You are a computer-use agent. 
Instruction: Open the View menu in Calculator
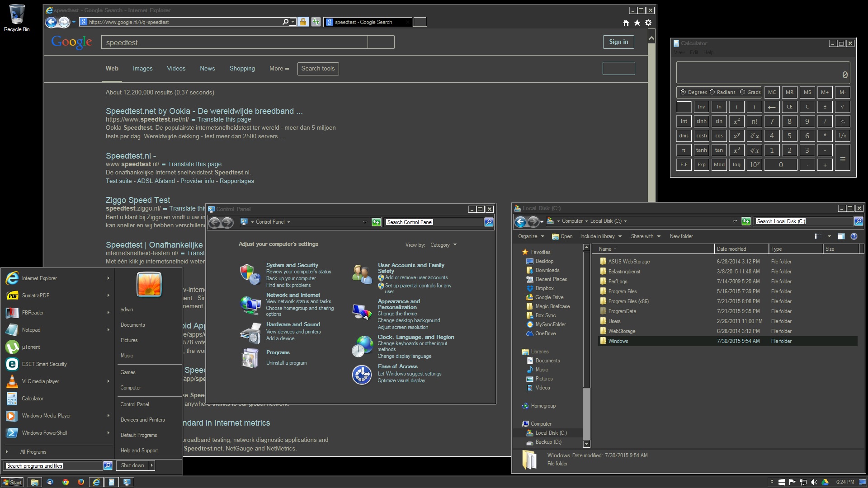(x=679, y=52)
